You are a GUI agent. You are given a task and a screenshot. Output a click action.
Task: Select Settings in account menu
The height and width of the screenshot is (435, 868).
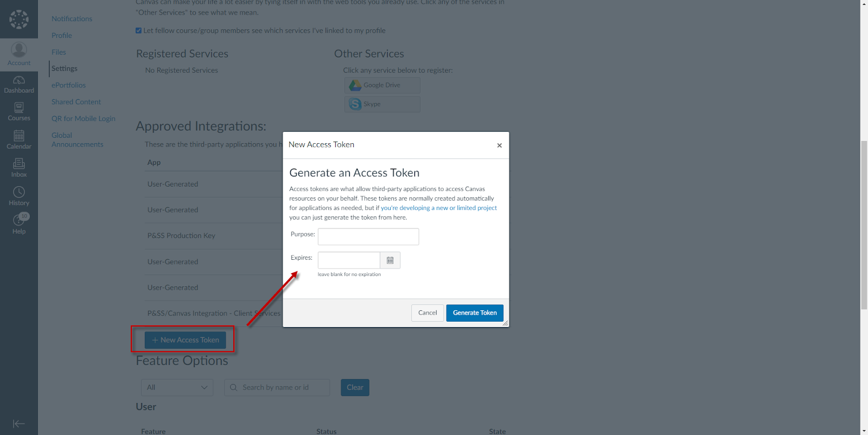tap(65, 68)
